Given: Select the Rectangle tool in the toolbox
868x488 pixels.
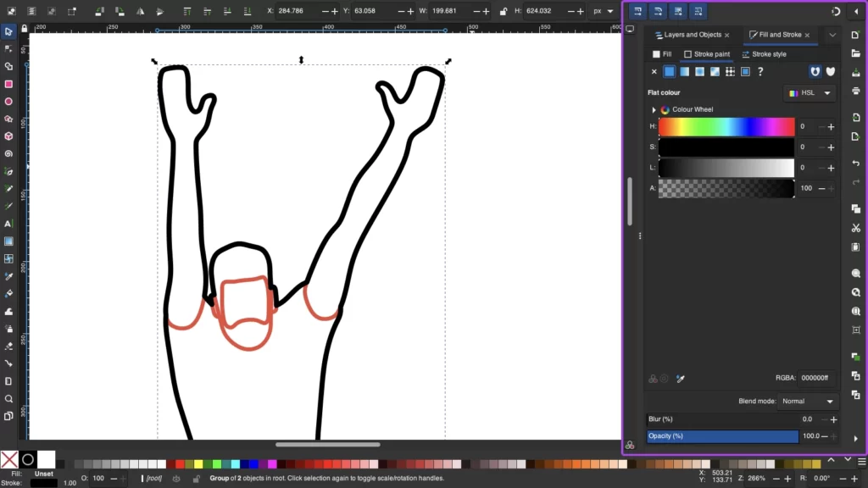Looking at the screenshot, I should coord(8,84).
